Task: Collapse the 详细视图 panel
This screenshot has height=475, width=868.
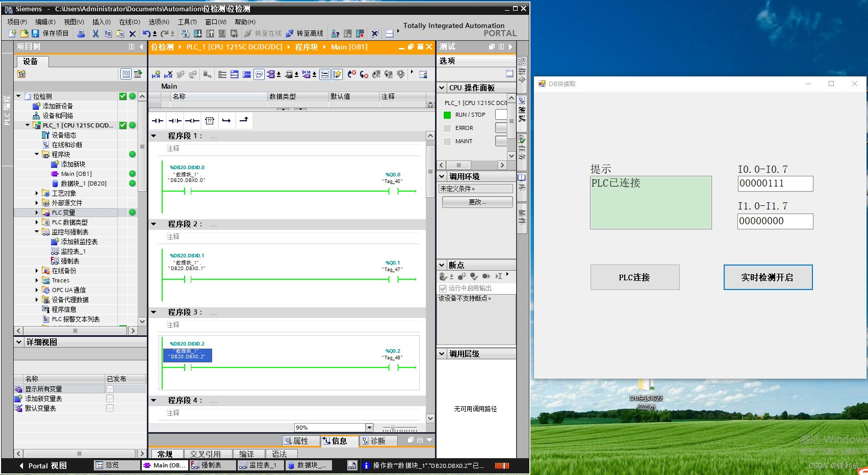Action: click(19, 342)
